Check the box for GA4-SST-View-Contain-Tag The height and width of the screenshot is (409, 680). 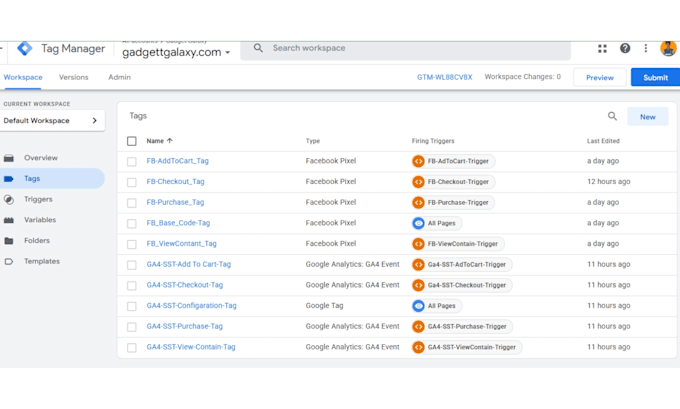point(132,348)
